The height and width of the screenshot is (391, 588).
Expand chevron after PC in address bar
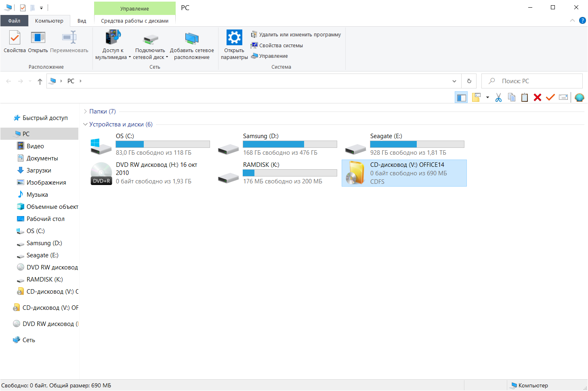pyautogui.click(x=80, y=81)
